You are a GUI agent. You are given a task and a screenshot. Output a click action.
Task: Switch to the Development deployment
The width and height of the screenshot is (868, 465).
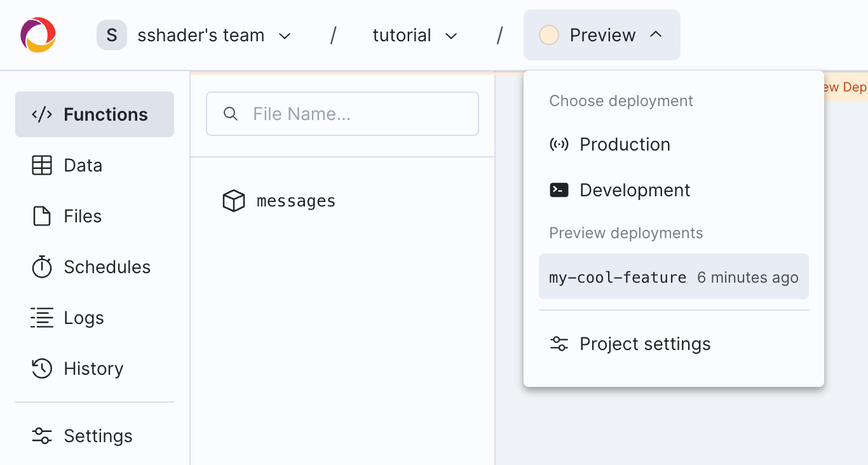(x=674, y=190)
